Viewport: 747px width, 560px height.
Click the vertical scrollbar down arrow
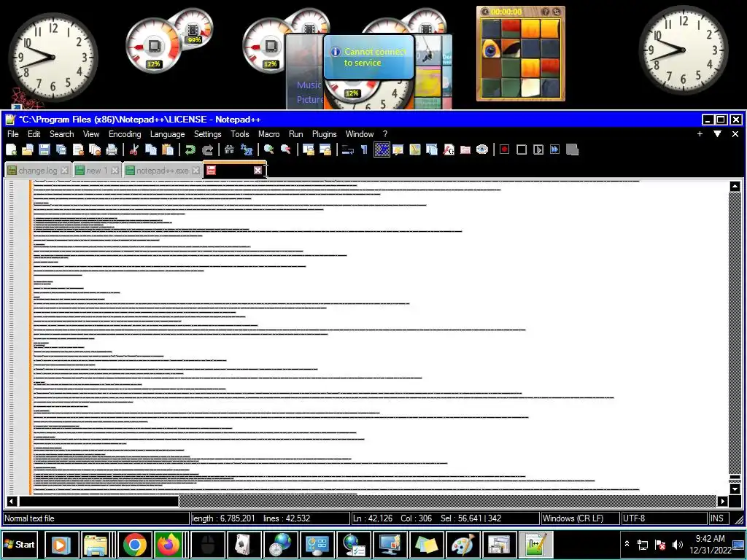735,489
